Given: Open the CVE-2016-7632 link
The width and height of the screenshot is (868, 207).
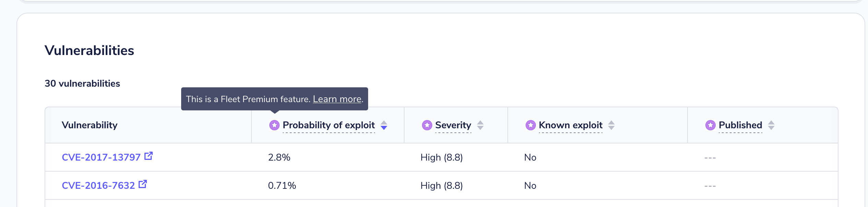Looking at the screenshot, I should (98, 186).
